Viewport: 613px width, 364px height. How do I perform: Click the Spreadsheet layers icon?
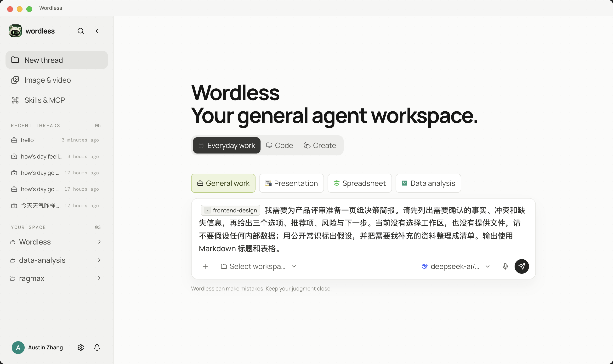tap(336, 183)
